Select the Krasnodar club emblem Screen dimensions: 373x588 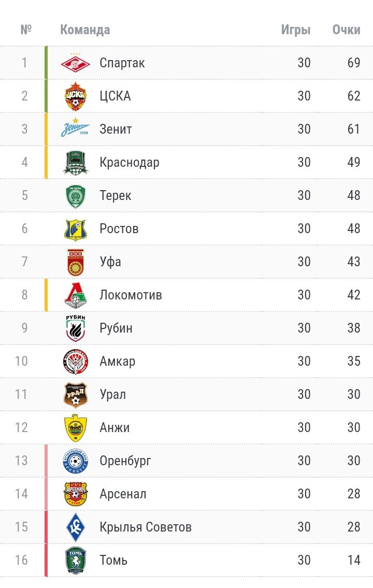coord(75,163)
